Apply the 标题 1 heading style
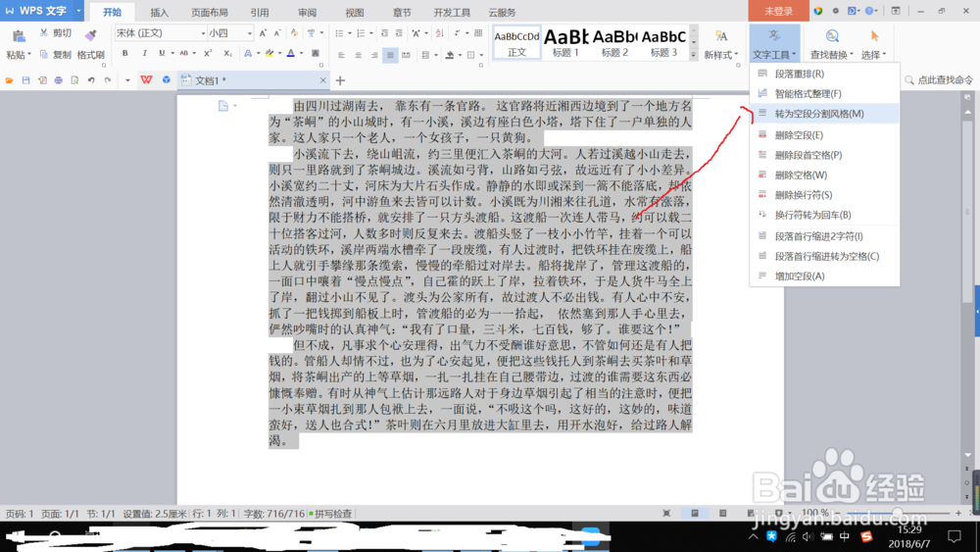 pos(565,42)
